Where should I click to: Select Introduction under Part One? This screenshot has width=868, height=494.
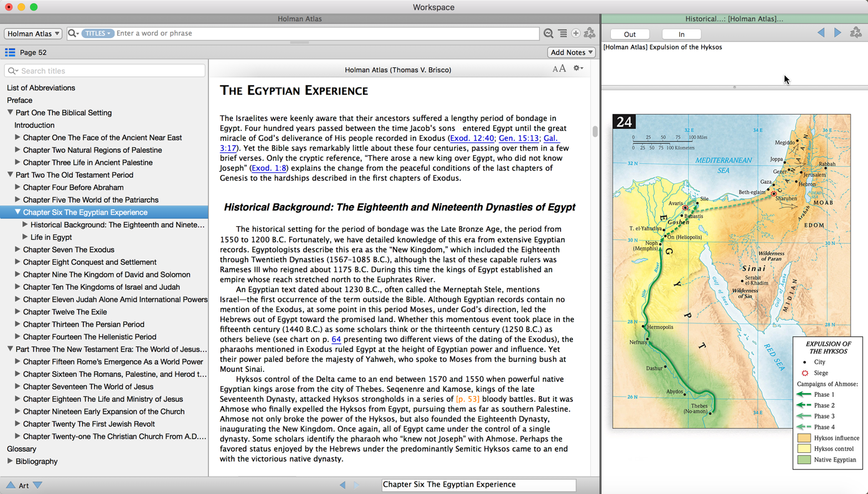point(34,125)
